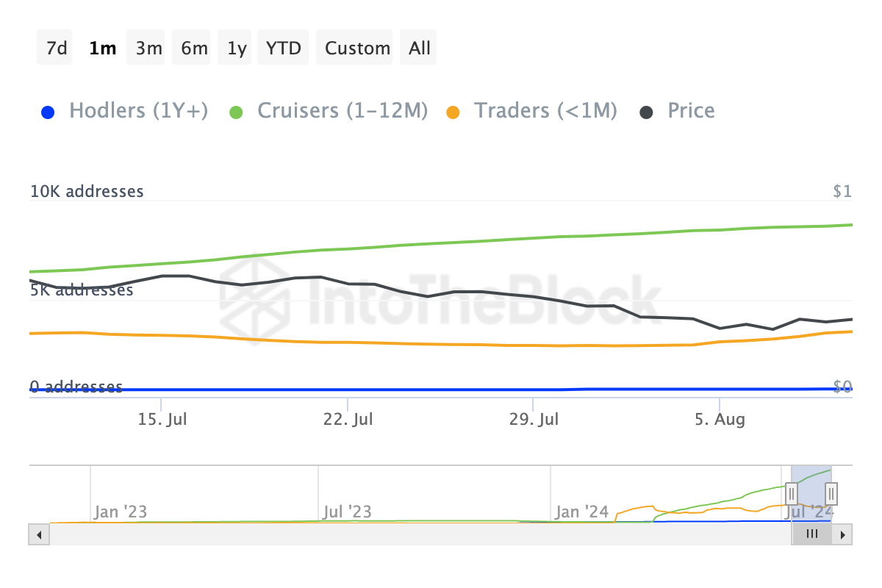This screenshot has width=882, height=588.
Task: Click the scrollbar right arrow
Action: tap(844, 534)
